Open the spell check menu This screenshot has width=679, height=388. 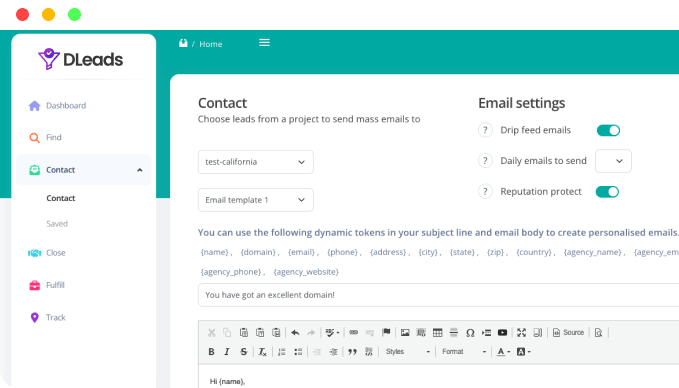pyautogui.click(x=332, y=333)
